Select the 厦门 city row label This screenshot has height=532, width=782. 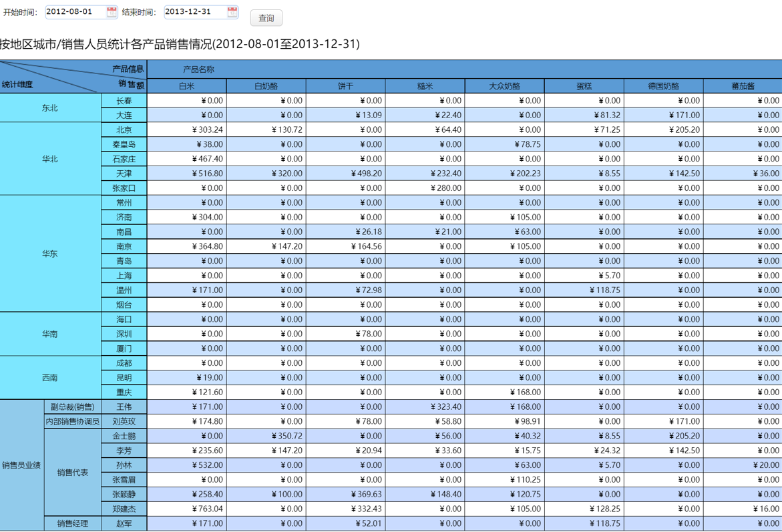tap(124, 348)
